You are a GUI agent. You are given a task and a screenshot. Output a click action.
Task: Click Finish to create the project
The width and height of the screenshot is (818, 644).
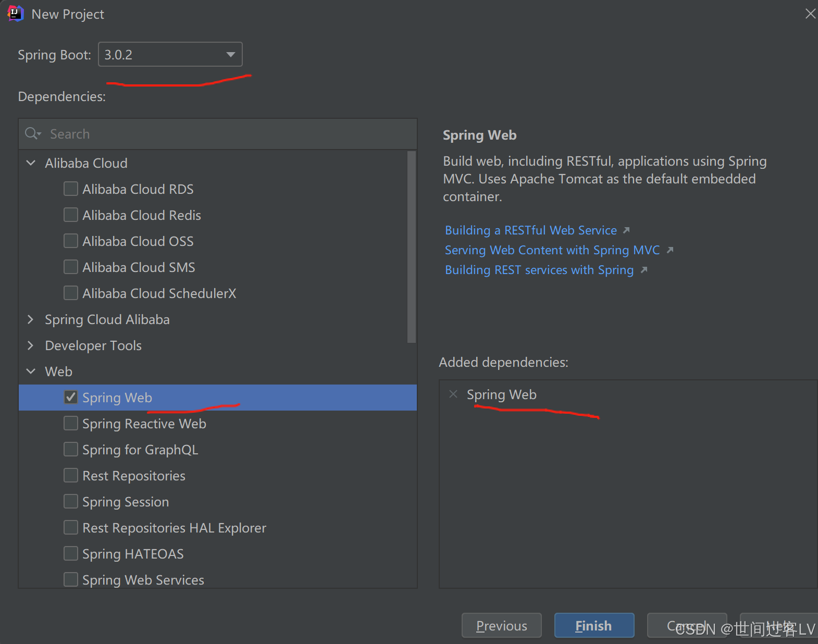tap(594, 625)
